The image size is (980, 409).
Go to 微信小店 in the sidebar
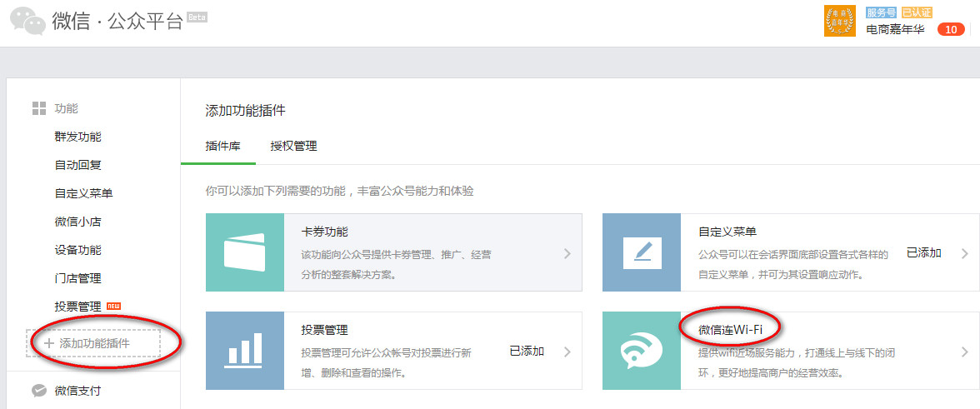coord(78,222)
